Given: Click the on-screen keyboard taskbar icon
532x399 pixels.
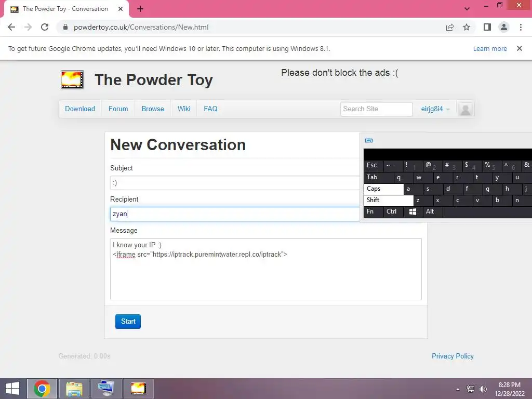Looking at the screenshot, I should [107, 389].
